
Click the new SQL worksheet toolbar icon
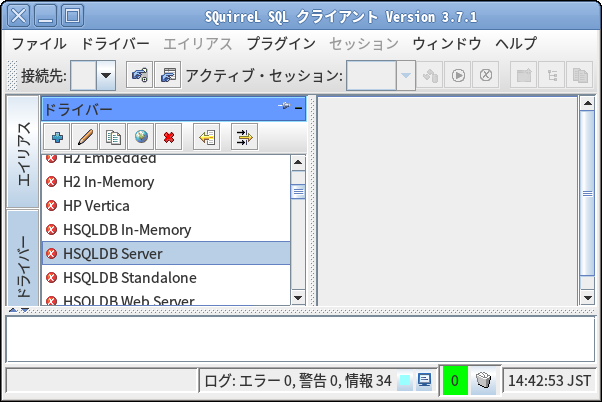pyautogui.click(x=524, y=75)
